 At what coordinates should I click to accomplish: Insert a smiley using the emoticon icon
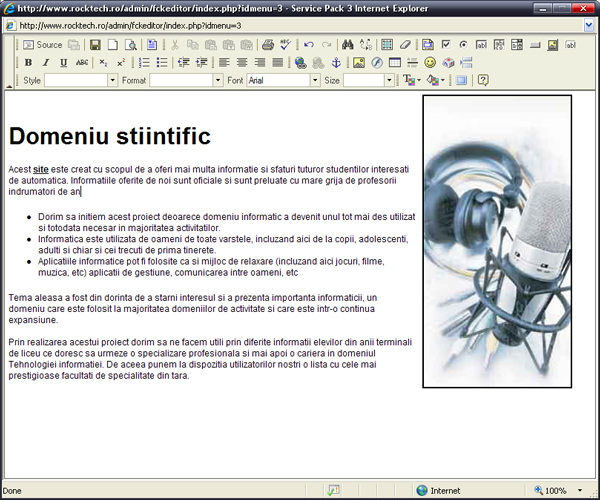click(x=430, y=62)
